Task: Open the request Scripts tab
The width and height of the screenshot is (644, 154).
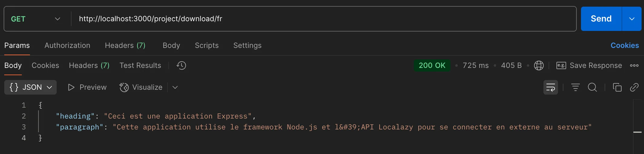Action: pyautogui.click(x=207, y=45)
